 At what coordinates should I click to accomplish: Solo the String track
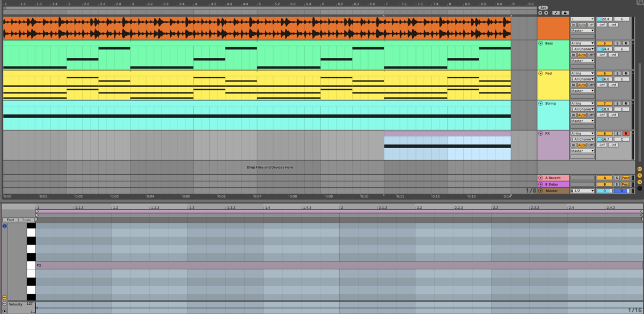point(617,103)
